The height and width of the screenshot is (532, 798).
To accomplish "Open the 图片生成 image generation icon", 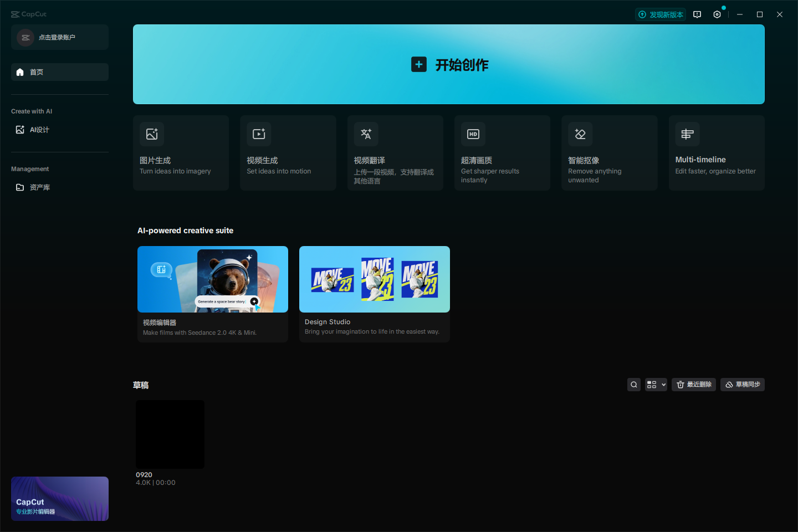I will click(x=152, y=134).
